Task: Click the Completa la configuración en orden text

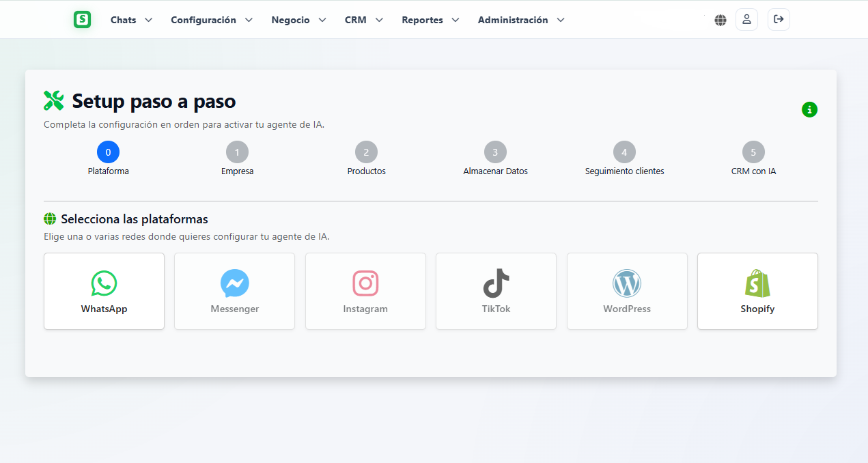Action: pyautogui.click(x=184, y=125)
